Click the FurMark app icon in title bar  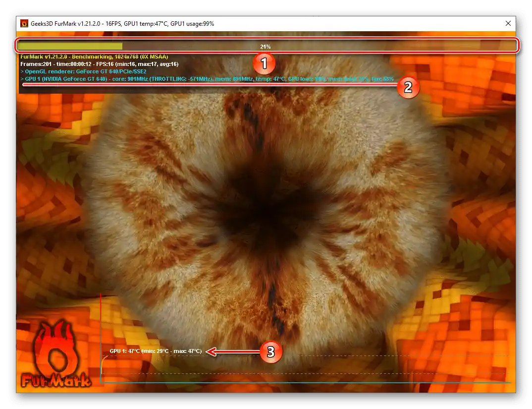coord(24,23)
